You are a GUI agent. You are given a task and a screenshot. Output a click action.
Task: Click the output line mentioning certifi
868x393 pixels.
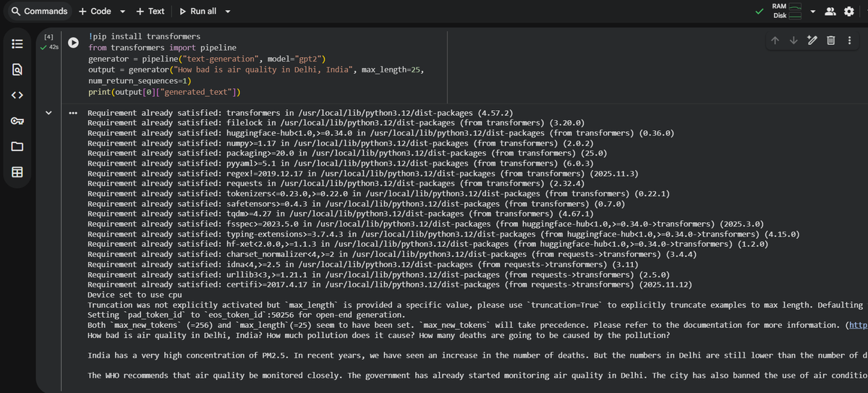tap(390, 285)
